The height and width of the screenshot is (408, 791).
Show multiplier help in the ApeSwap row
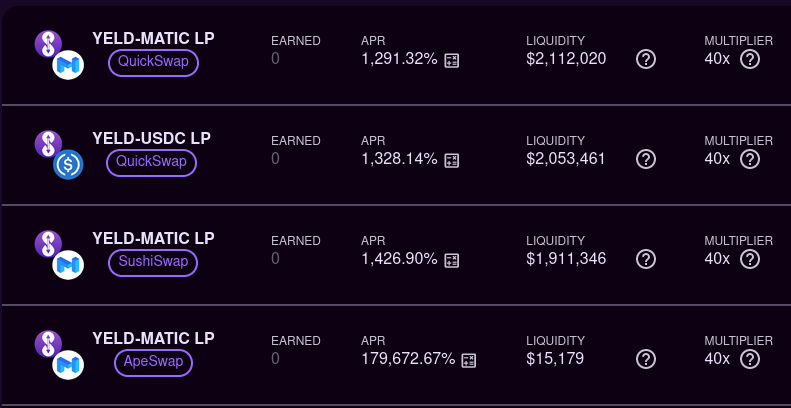[x=750, y=359]
